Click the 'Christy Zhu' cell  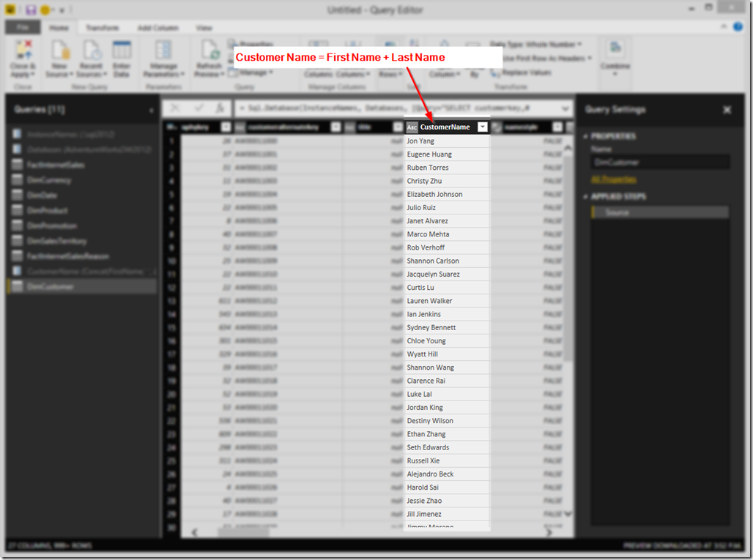[447, 181]
